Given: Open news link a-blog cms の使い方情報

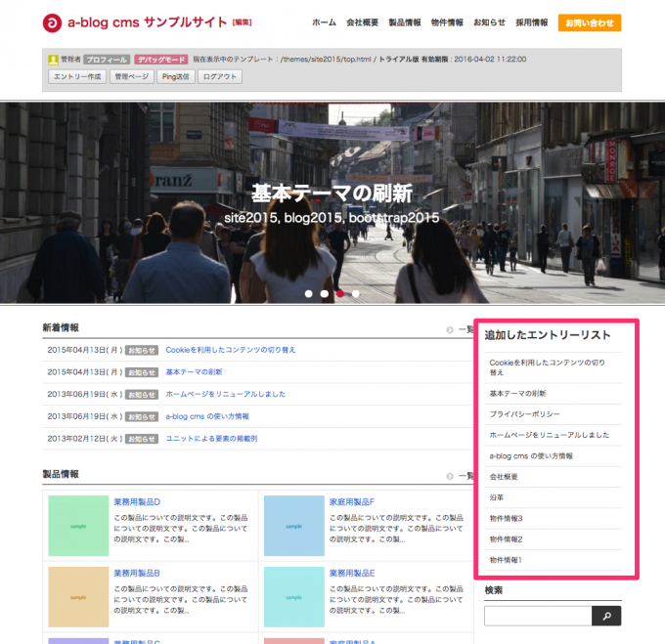Looking at the screenshot, I should click(x=207, y=416).
